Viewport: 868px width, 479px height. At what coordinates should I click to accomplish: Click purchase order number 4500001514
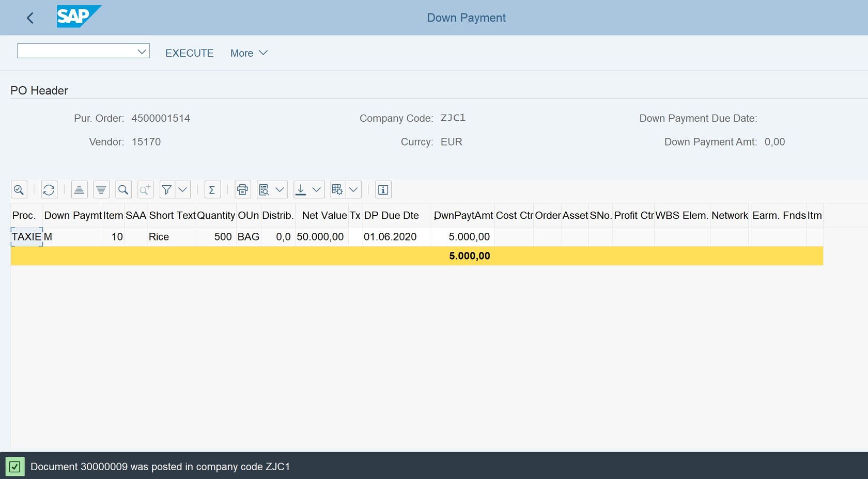click(x=161, y=118)
